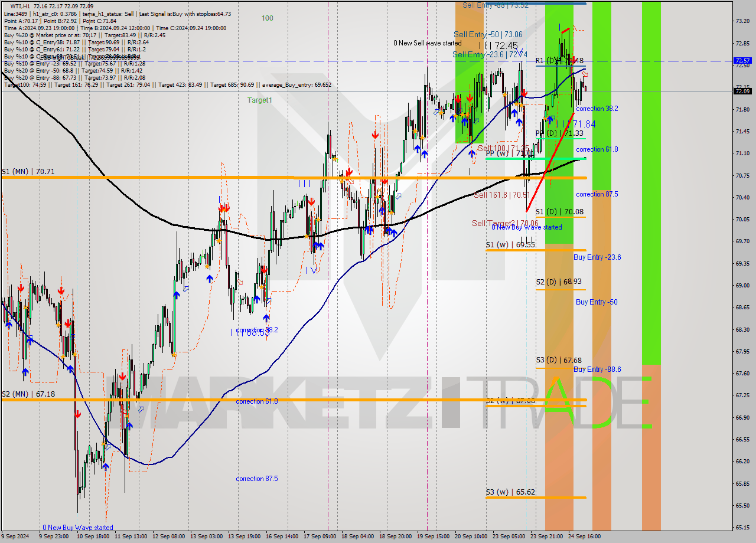The height and width of the screenshot is (543, 756).
Task: Click the dark blue price tag 72.57
Action: 742,61
